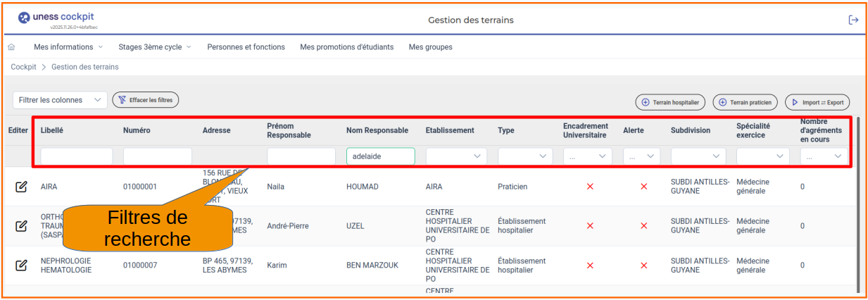Click the Import ⇄ Export button
The image size is (868, 300).
click(x=817, y=102)
